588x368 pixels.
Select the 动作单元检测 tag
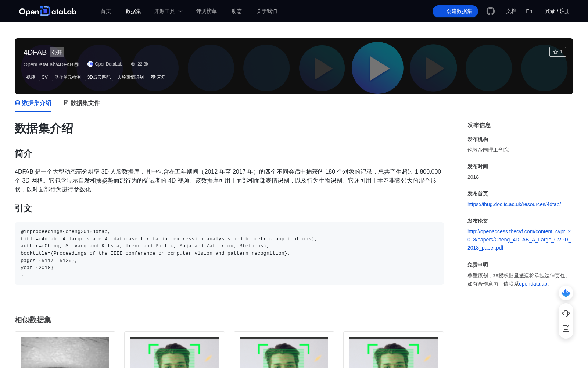click(x=68, y=77)
